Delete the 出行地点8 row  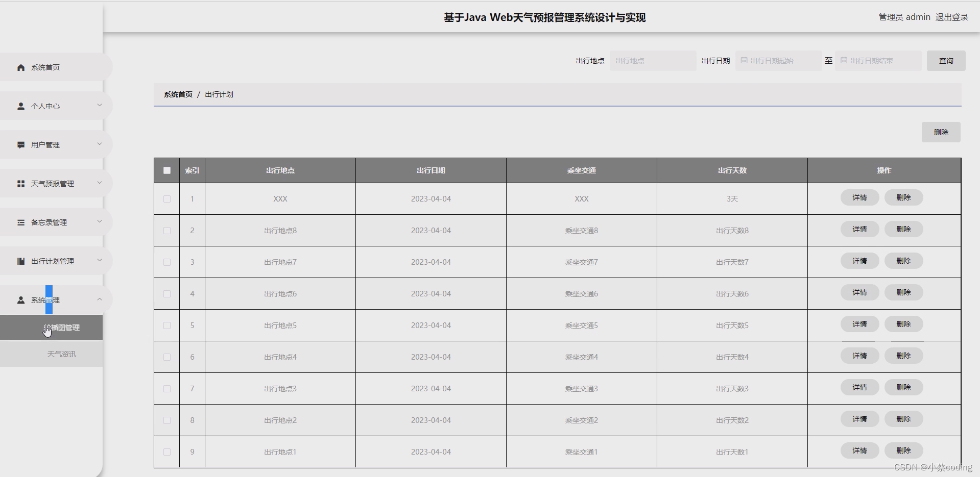point(903,229)
